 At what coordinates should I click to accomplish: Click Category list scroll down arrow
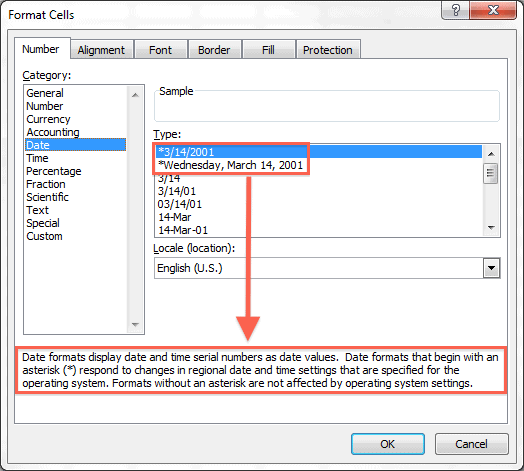(135, 324)
